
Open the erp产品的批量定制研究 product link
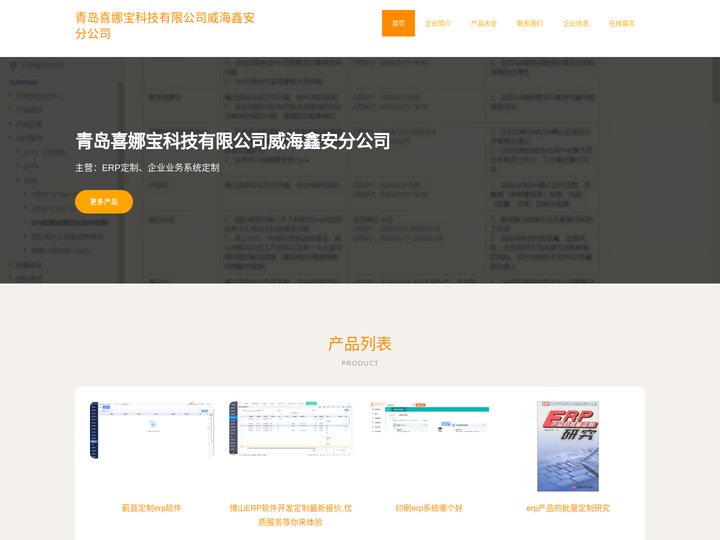[568, 508]
